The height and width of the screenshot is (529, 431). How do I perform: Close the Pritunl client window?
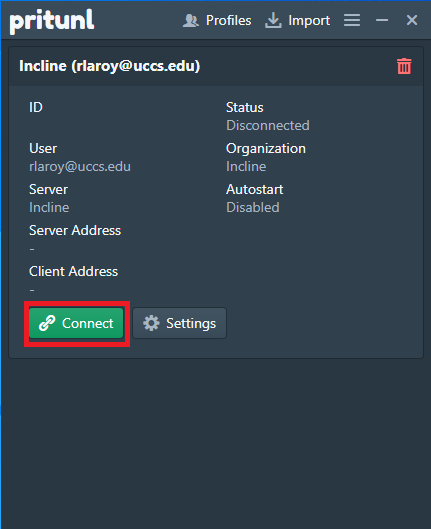[412, 20]
